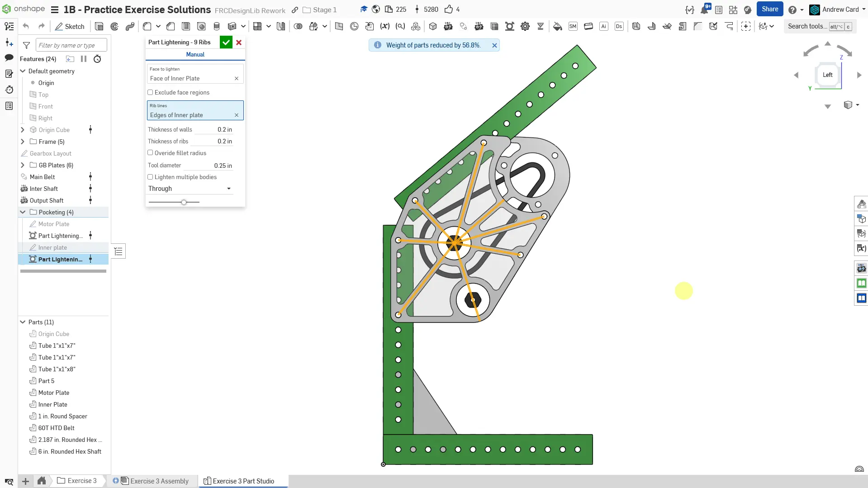Cancel the Part Lightening dialog with red X
Viewport: 868px width, 488px height.
click(x=239, y=43)
